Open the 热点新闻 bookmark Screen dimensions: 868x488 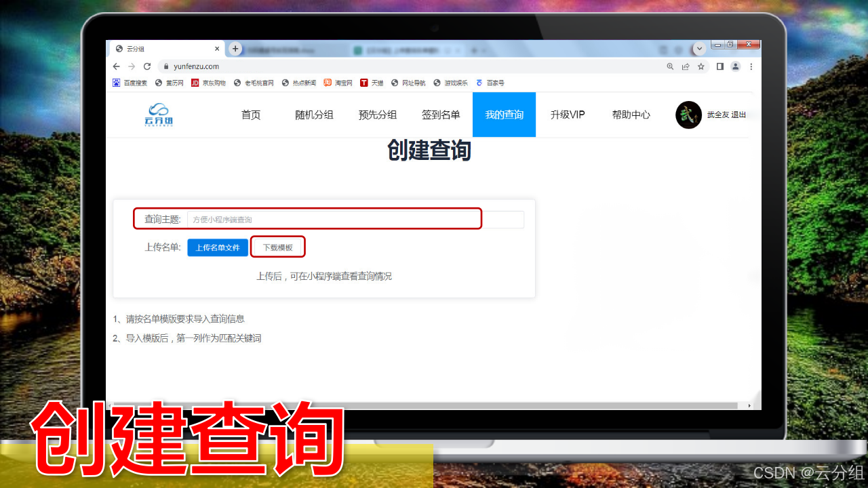pyautogui.click(x=298, y=83)
